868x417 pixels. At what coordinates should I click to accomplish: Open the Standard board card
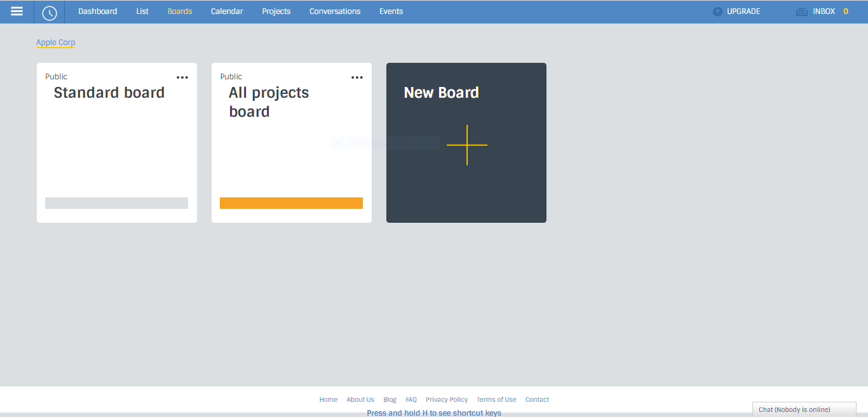point(109,93)
